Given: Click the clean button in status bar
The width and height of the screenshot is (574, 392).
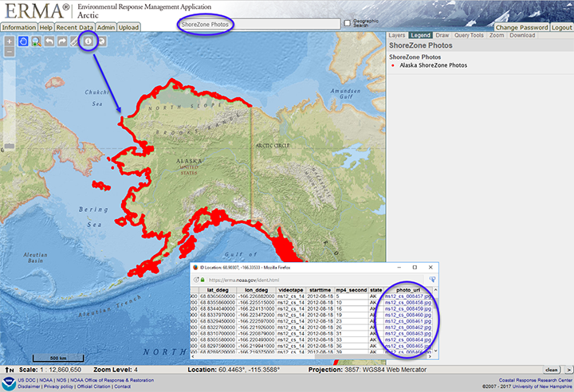Looking at the screenshot, I should [552, 370].
